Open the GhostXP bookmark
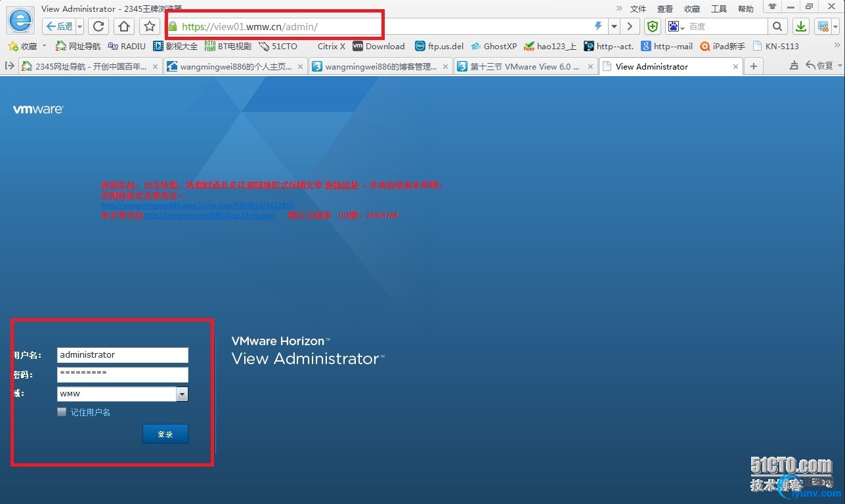Screen dimensions: 845x504 pos(494,46)
